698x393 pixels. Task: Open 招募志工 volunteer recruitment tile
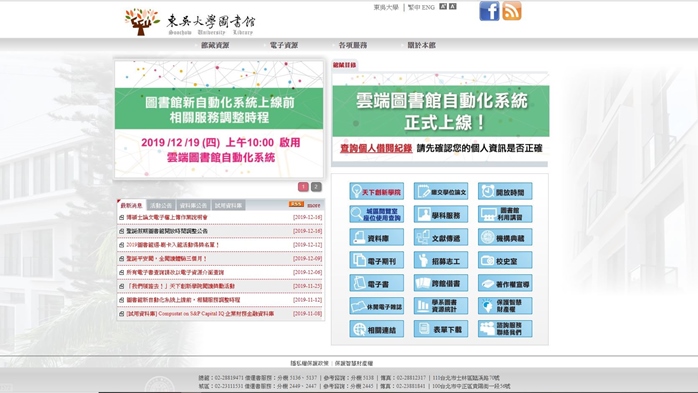click(x=441, y=260)
